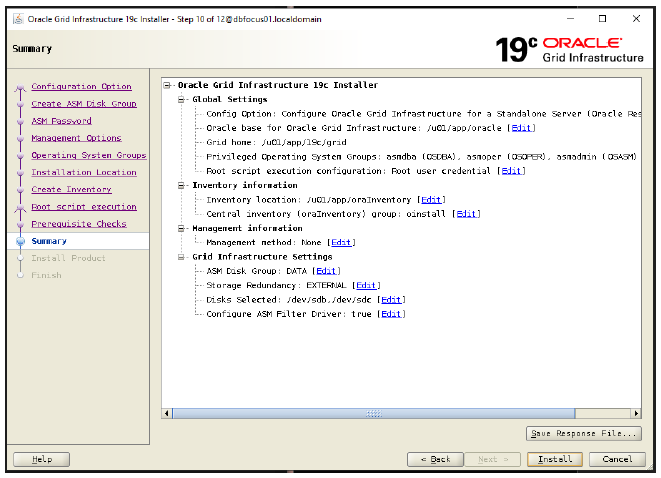Go to Create ASM Disk Group step
This screenshot has width=661, height=478.
[x=84, y=104]
